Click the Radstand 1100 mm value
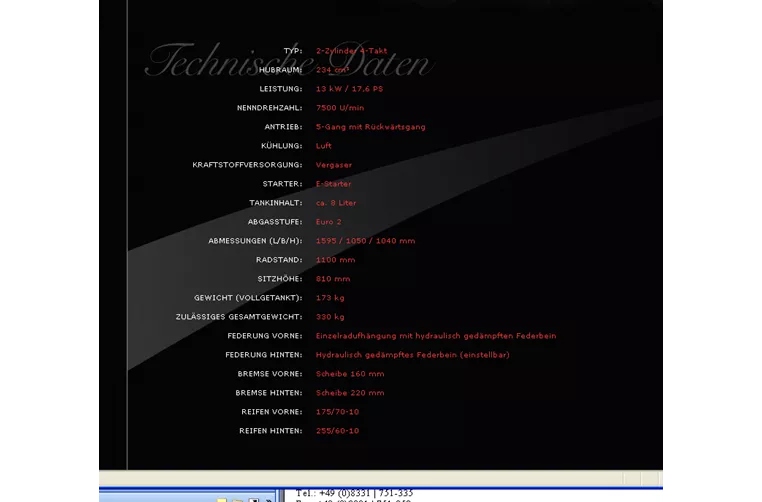This screenshot has height=502, width=762. (x=335, y=260)
